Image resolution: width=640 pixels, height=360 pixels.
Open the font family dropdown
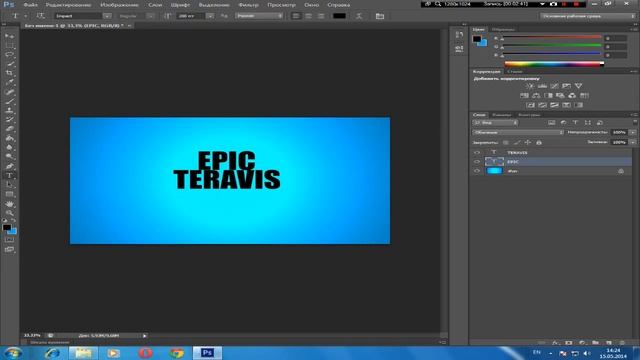(107, 16)
